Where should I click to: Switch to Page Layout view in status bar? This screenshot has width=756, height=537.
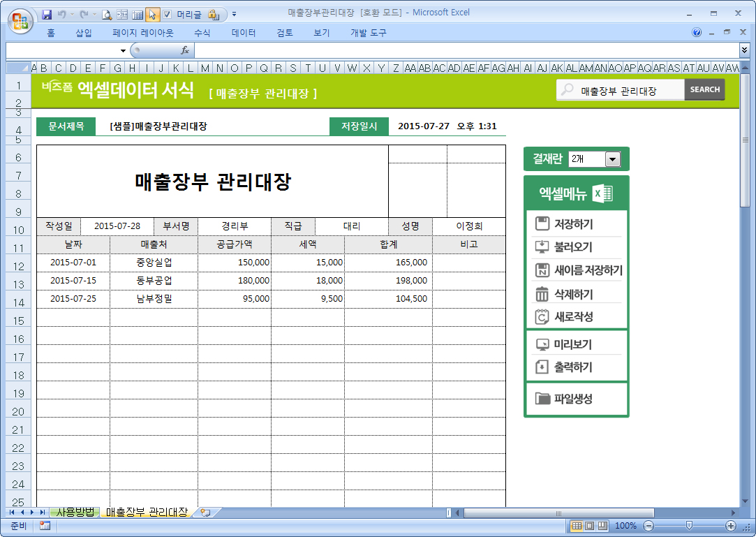coord(589,526)
